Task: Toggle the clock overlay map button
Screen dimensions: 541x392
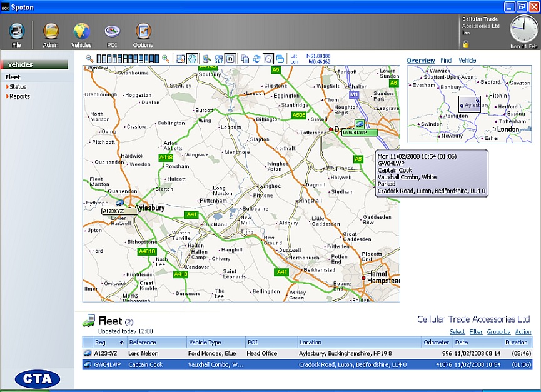Action: 268,59
